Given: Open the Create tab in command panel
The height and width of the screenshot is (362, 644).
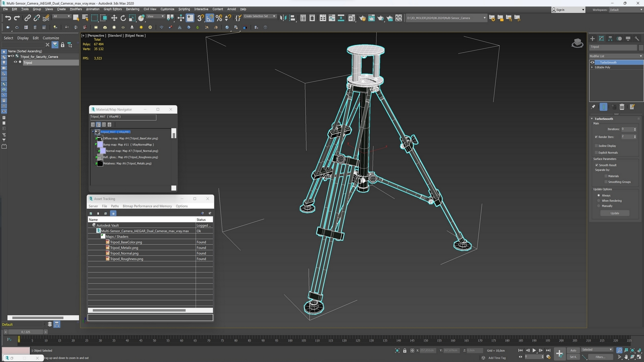Looking at the screenshot, I should pos(592,39).
